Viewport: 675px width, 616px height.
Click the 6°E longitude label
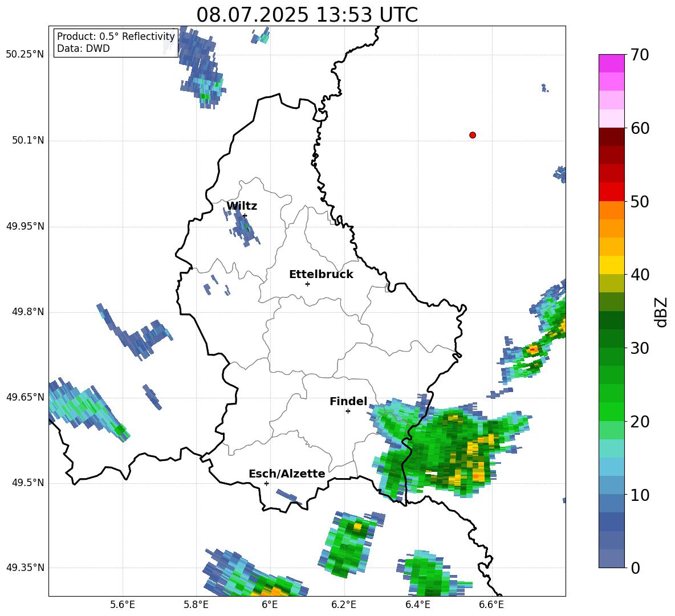point(270,605)
